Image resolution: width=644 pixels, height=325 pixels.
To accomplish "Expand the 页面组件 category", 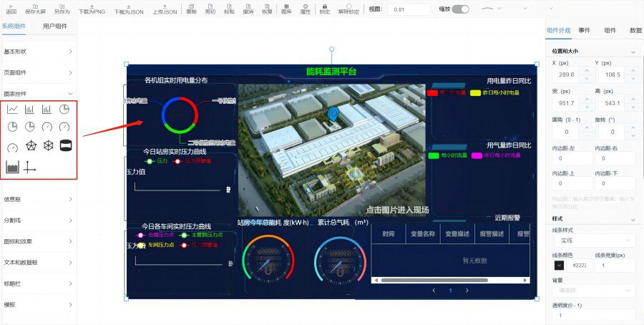I will coord(38,73).
